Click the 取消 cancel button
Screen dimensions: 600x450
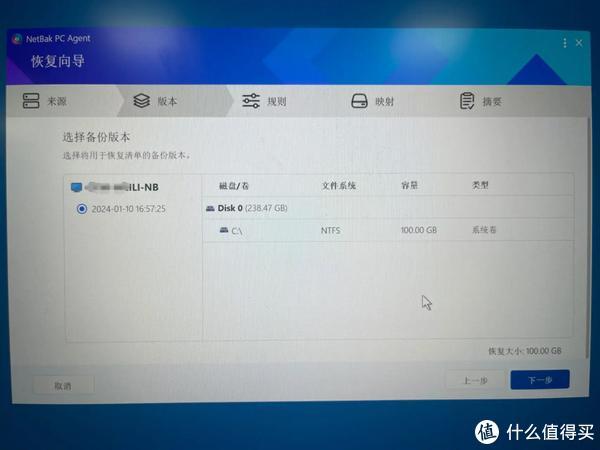point(63,386)
